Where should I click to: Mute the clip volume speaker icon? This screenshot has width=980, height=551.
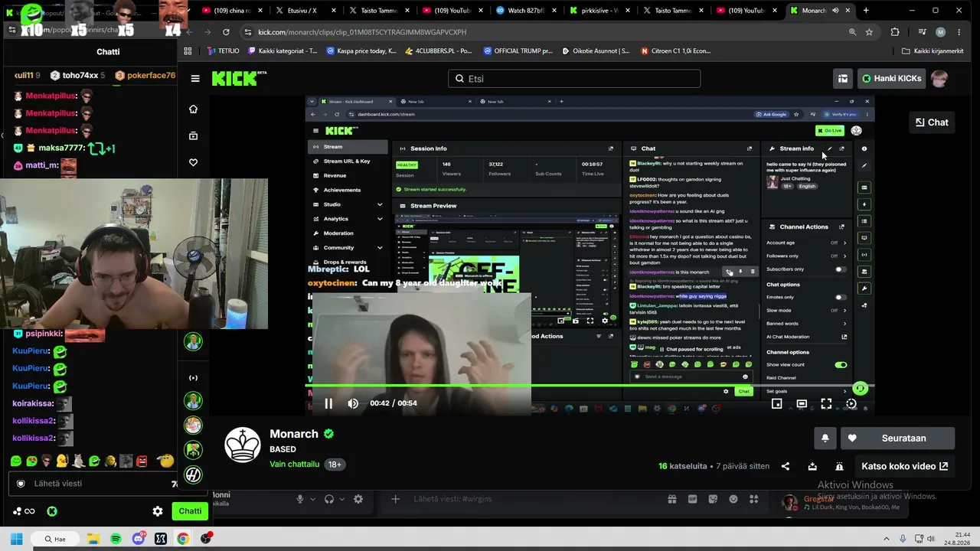[x=353, y=403]
